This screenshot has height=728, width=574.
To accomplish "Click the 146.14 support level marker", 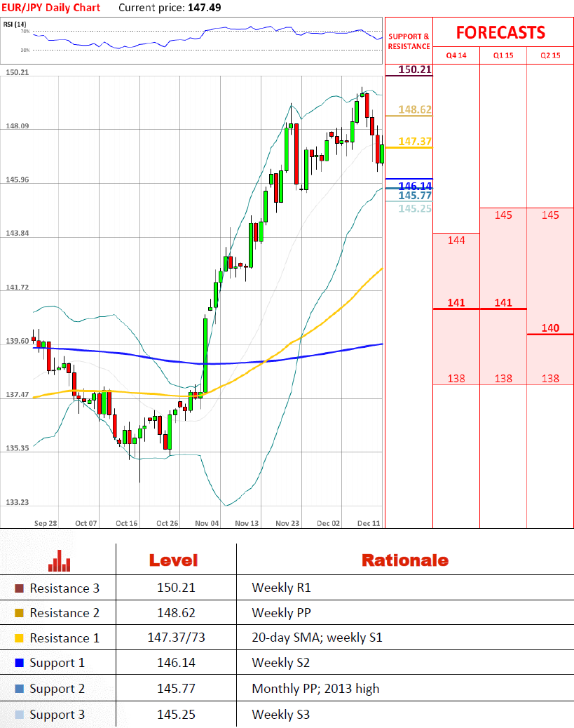I will (415, 186).
